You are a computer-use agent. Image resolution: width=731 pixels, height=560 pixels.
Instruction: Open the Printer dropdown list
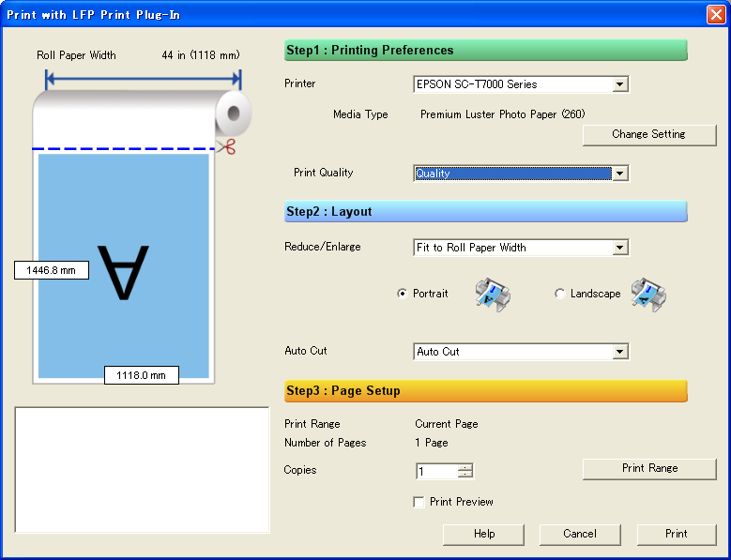click(x=619, y=84)
